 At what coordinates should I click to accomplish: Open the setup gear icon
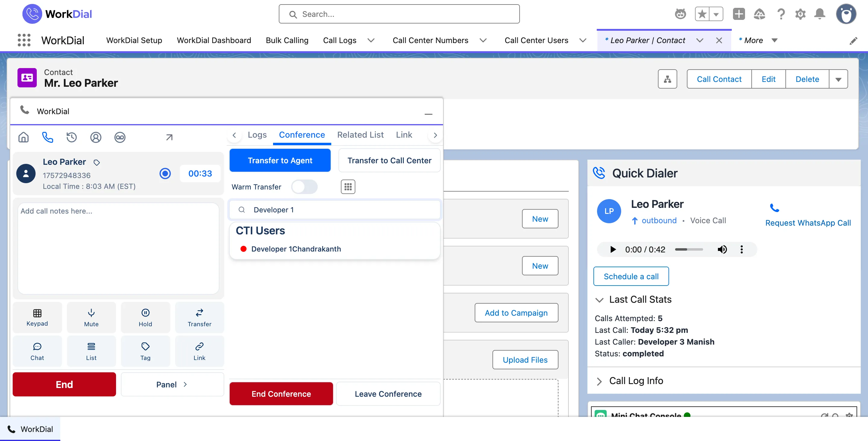(800, 14)
